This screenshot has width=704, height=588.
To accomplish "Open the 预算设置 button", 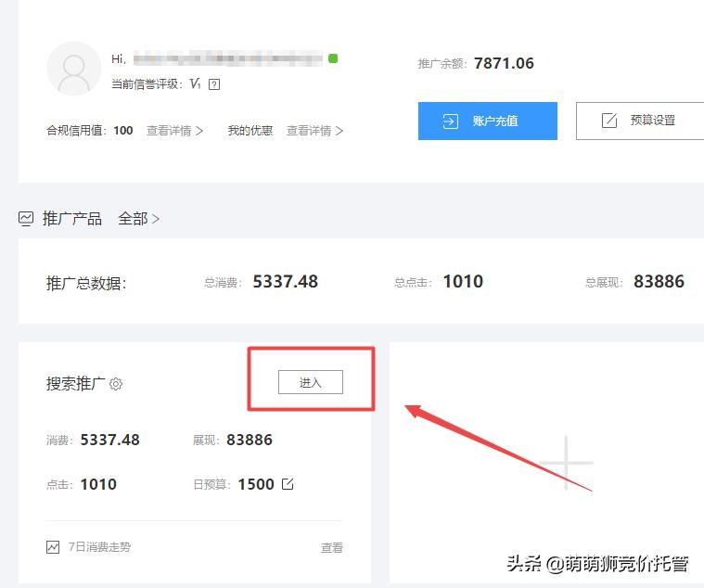I will 639,121.
